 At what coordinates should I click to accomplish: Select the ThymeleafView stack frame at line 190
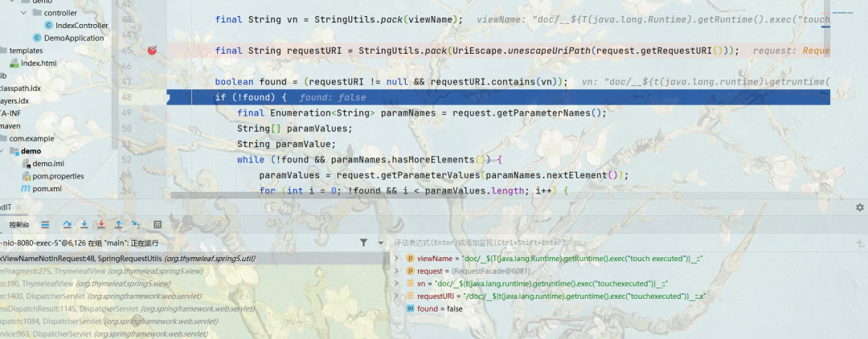193,284
